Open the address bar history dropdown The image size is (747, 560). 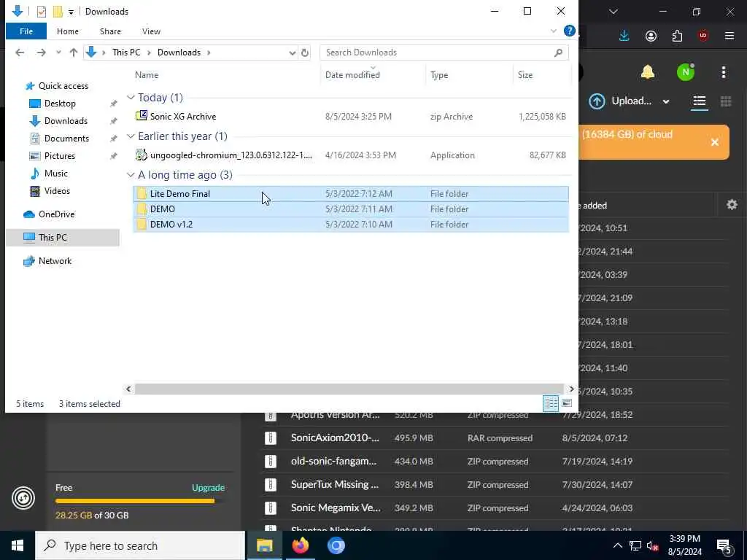292,52
